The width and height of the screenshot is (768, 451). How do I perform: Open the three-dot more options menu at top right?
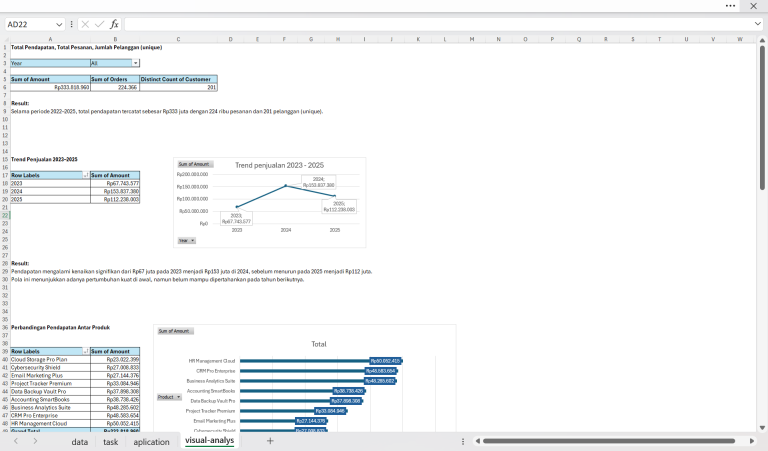tap(730, 6)
